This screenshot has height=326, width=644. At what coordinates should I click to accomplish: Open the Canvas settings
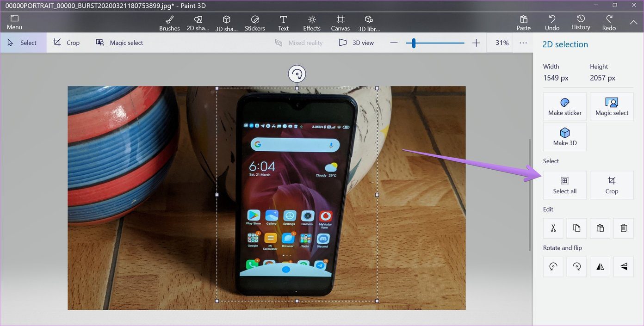point(341,23)
